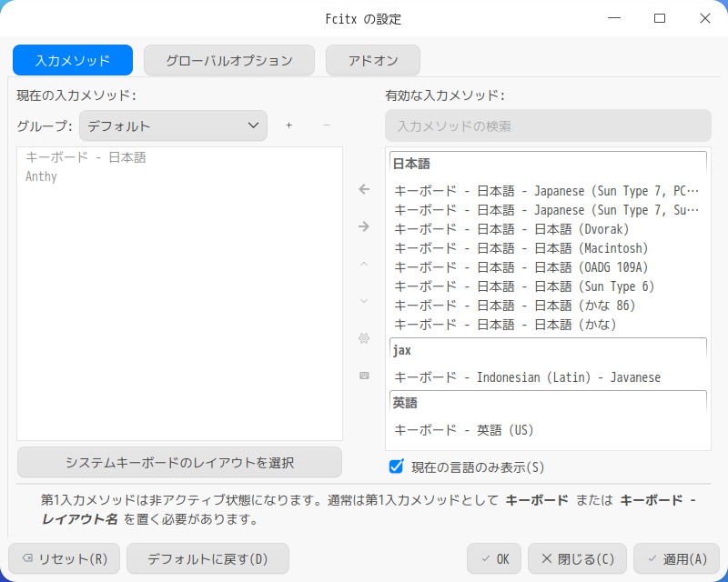The image size is (728, 582).
Task: Open input method configure gear icon
Action: pyautogui.click(x=364, y=338)
